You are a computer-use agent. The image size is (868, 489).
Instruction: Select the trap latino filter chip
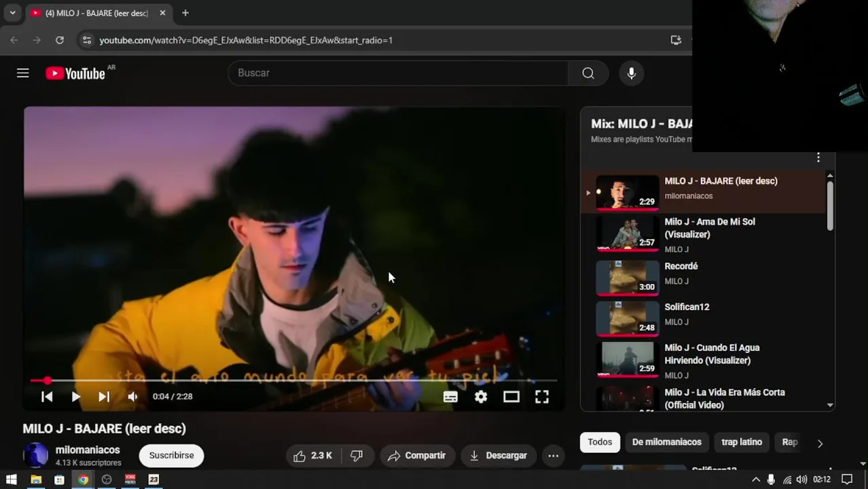coord(742,442)
